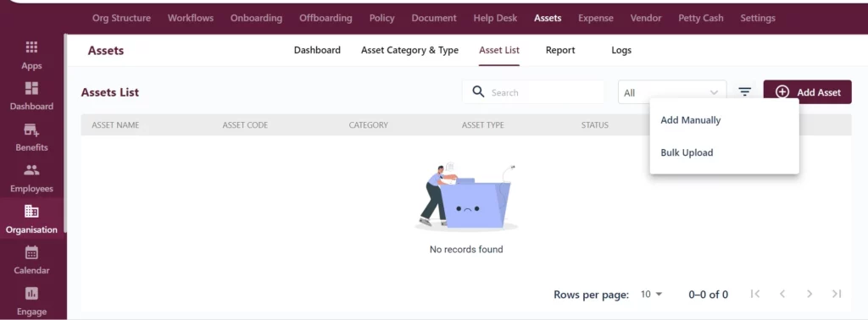Expand the All status dropdown

[672, 92]
